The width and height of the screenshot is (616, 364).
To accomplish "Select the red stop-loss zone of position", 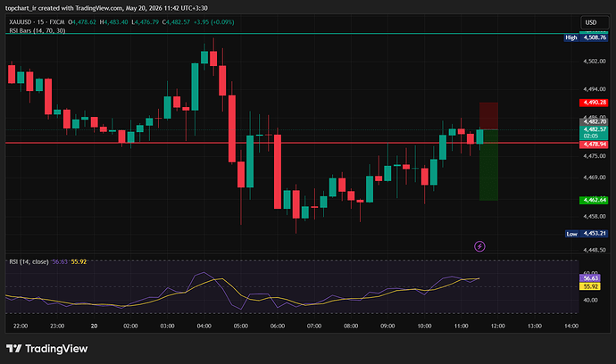I will click(488, 116).
